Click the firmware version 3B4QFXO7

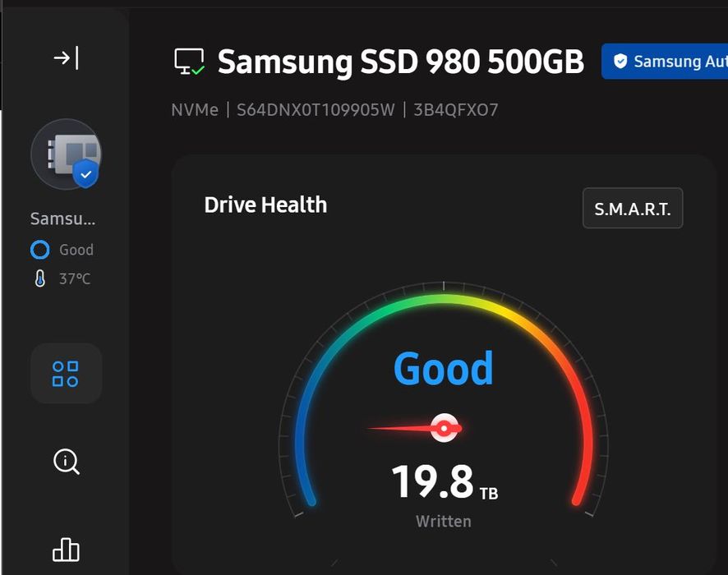[456, 110]
